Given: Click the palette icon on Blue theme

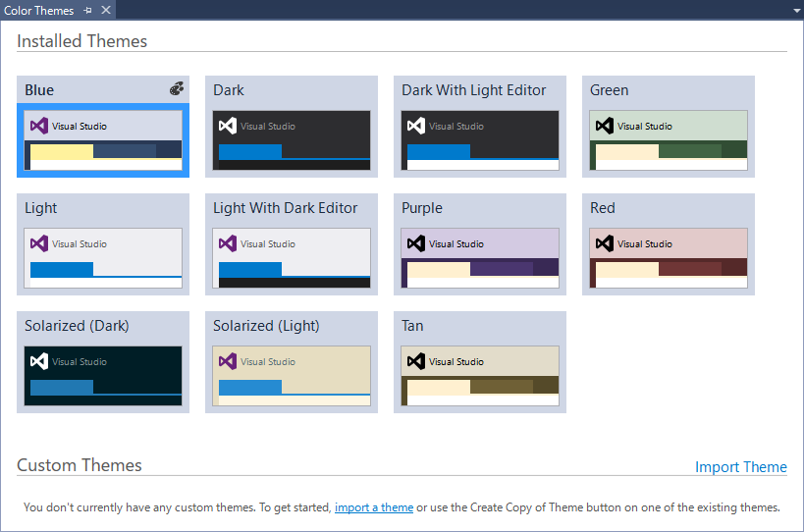Looking at the screenshot, I should [x=177, y=88].
